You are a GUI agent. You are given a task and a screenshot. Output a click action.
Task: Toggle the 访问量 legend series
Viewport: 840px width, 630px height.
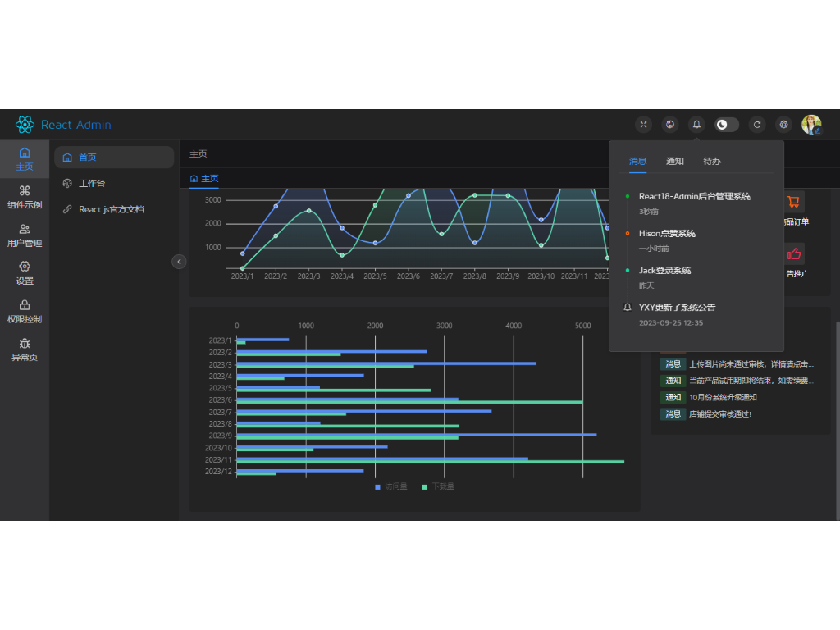pos(391,486)
